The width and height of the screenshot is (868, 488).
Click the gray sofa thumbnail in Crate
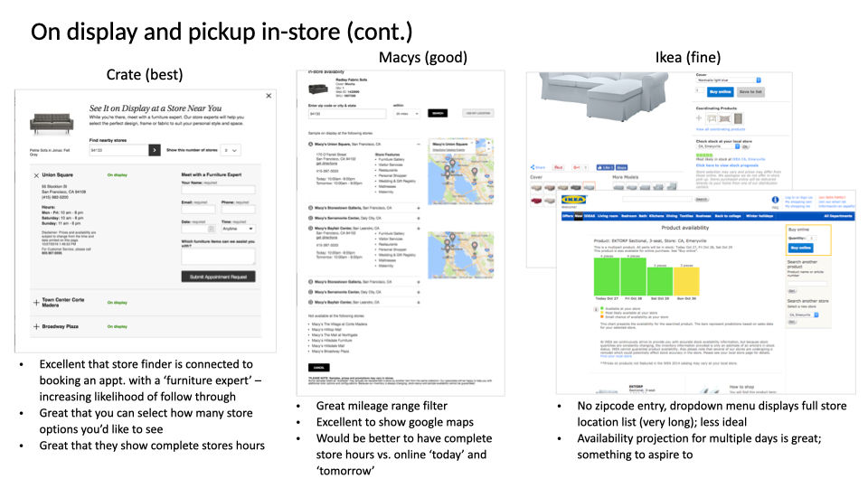(x=52, y=124)
